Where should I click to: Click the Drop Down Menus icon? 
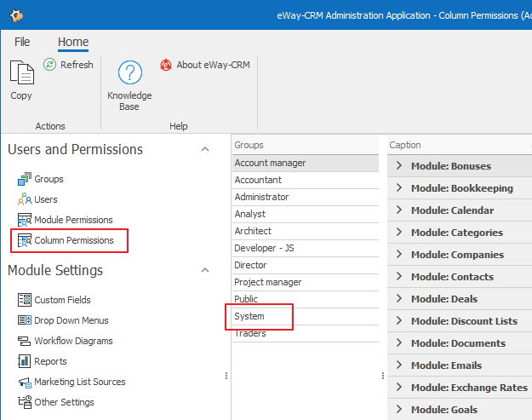coord(25,320)
